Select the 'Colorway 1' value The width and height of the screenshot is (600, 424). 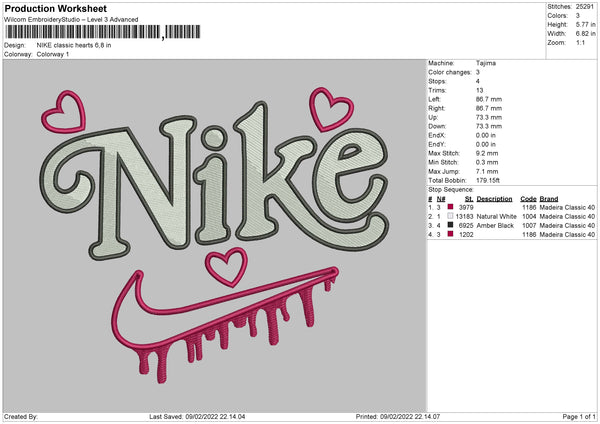click(53, 54)
